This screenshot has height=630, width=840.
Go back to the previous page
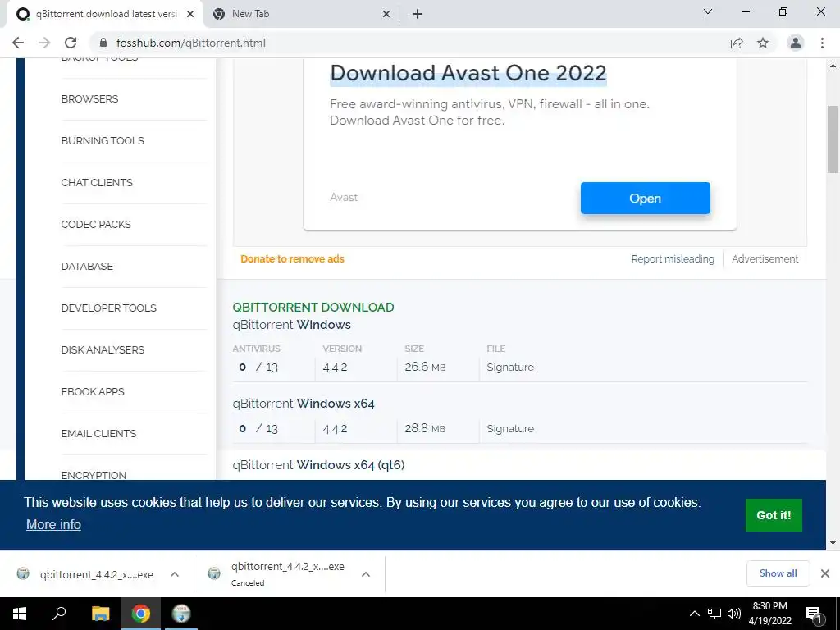pos(18,43)
